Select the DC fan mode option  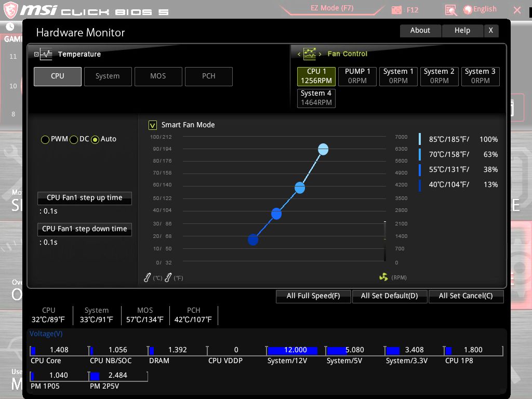74,139
